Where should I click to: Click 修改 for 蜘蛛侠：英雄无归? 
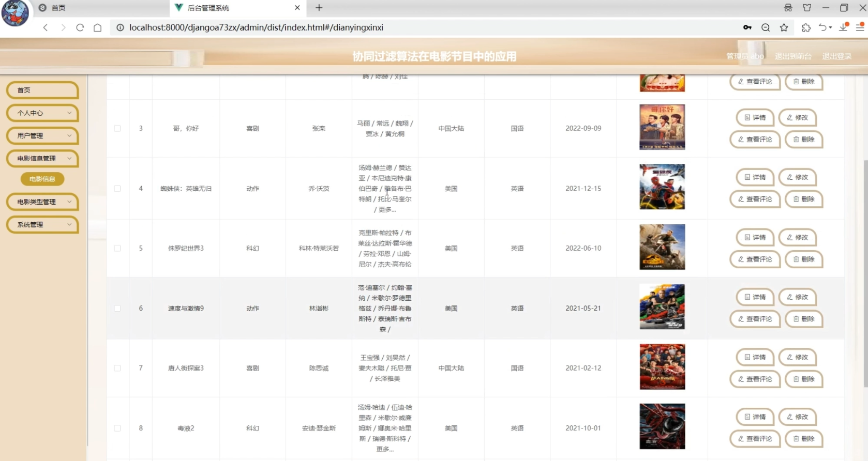point(798,177)
